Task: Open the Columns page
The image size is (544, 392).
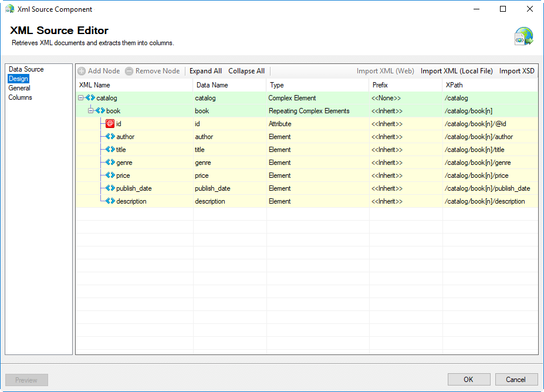Action: click(x=20, y=97)
